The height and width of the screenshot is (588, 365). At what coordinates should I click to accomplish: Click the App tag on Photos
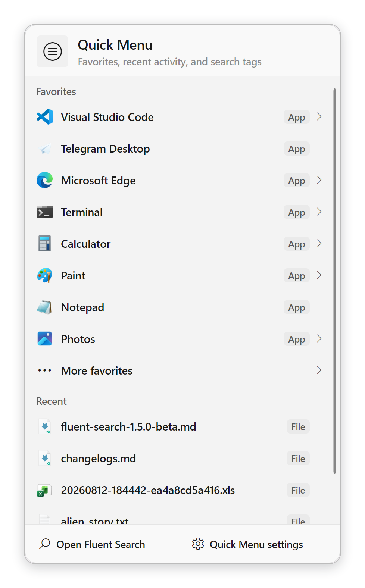coord(297,339)
